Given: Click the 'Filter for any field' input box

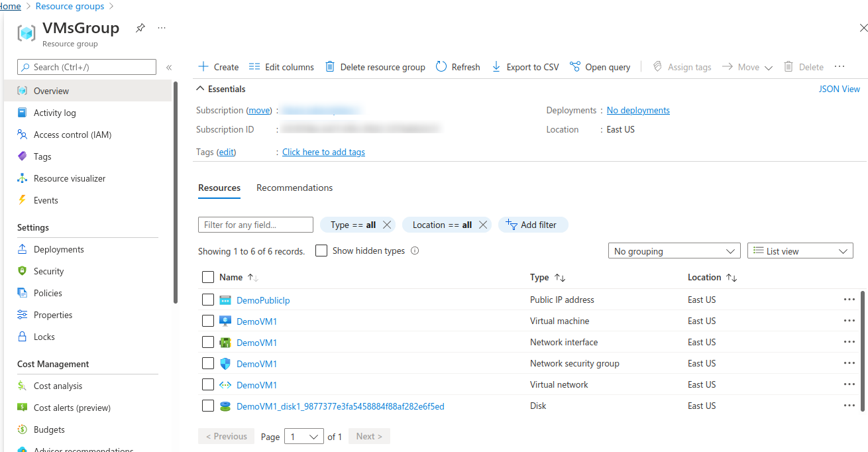Looking at the screenshot, I should [x=255, y=225].
